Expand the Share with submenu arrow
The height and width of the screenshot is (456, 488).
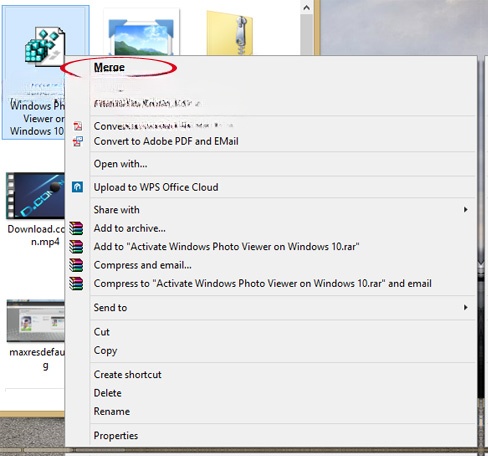(x=466, y=210)
